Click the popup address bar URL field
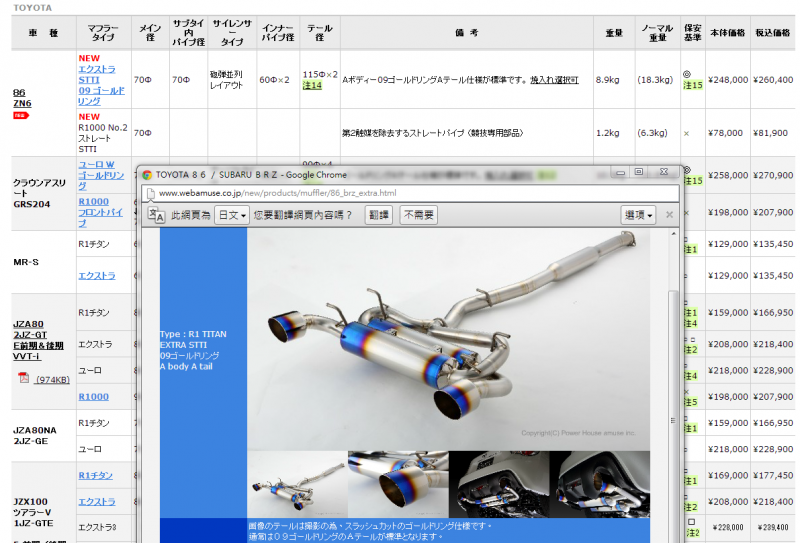 (411, 193)
